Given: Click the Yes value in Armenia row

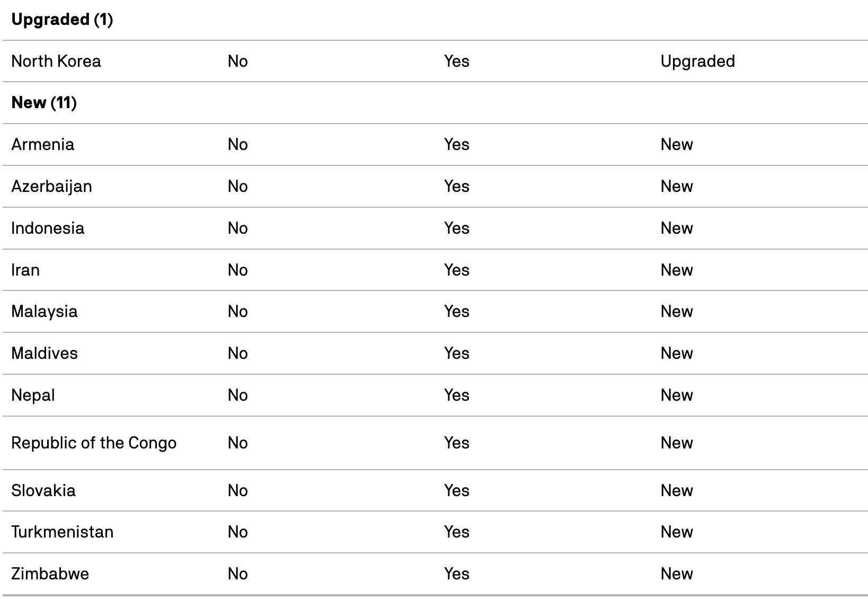Looking at the screenshot, I should point(456,144).
